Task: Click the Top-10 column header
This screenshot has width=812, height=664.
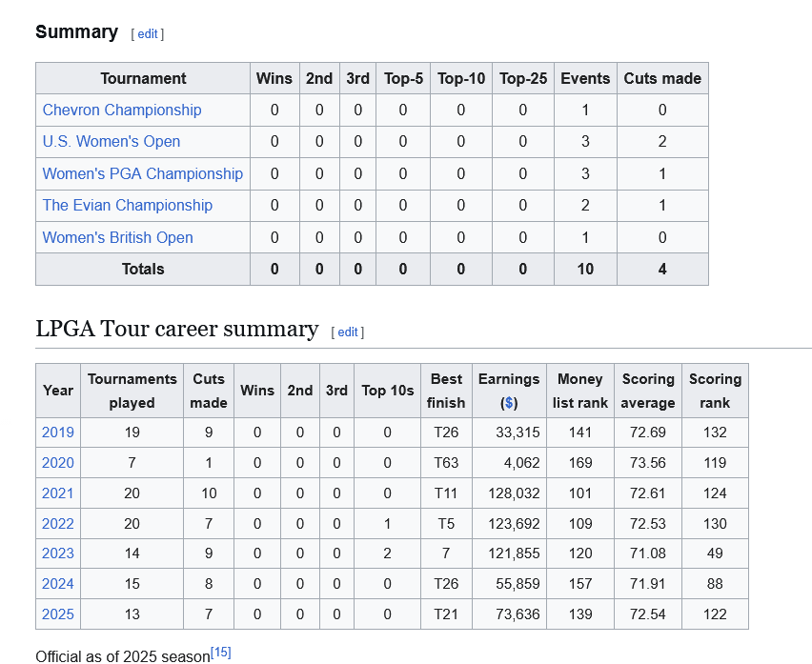Action: coord(461,79)
